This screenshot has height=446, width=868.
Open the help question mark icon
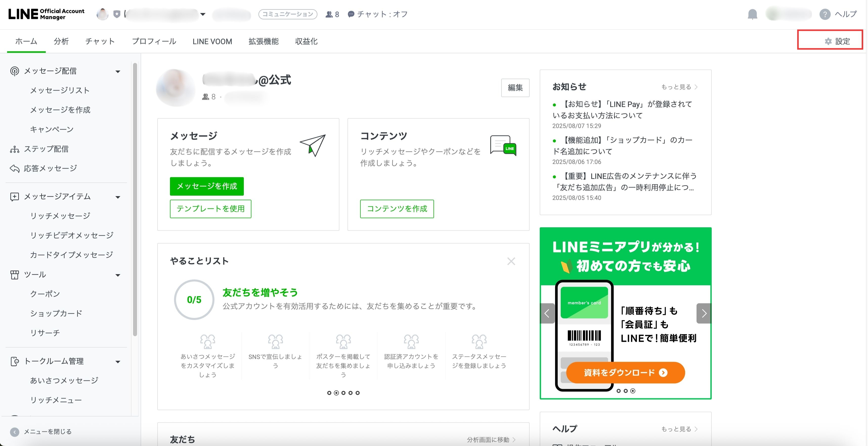pyautogui.click(x=824, y=14)
